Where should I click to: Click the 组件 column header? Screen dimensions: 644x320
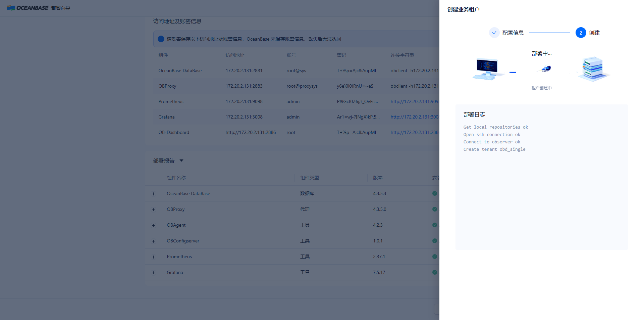click(x=163, y=55)
